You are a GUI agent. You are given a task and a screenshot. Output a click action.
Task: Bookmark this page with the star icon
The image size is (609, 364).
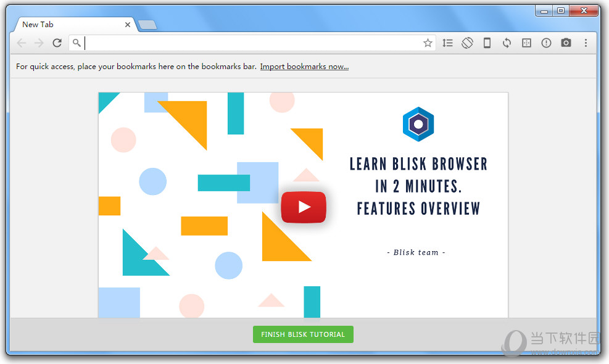pos(428,43)
